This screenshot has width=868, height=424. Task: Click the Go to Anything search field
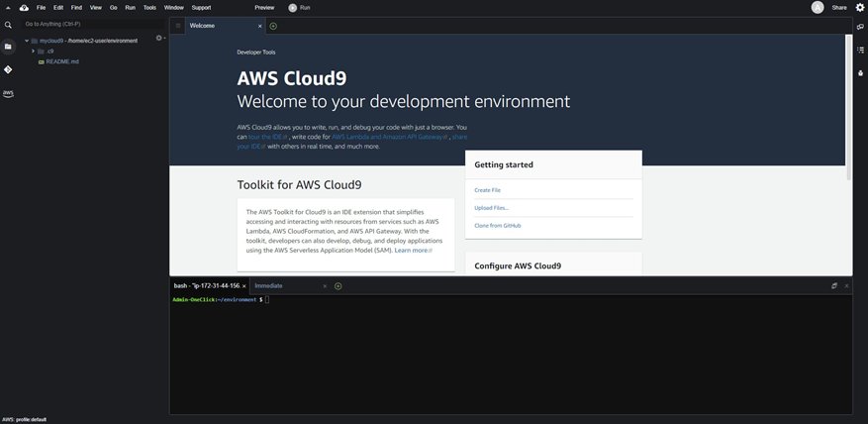[x=94, y=25]
